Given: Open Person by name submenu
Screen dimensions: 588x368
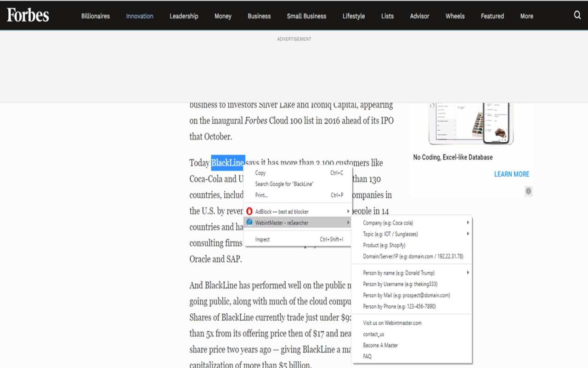Looking at the screenshot, I should point(412,273).
